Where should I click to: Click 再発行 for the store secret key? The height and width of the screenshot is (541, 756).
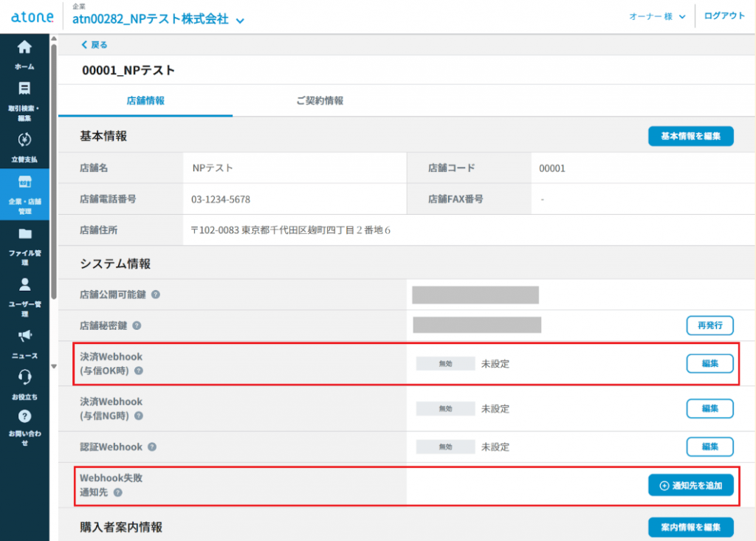point(709,325)
